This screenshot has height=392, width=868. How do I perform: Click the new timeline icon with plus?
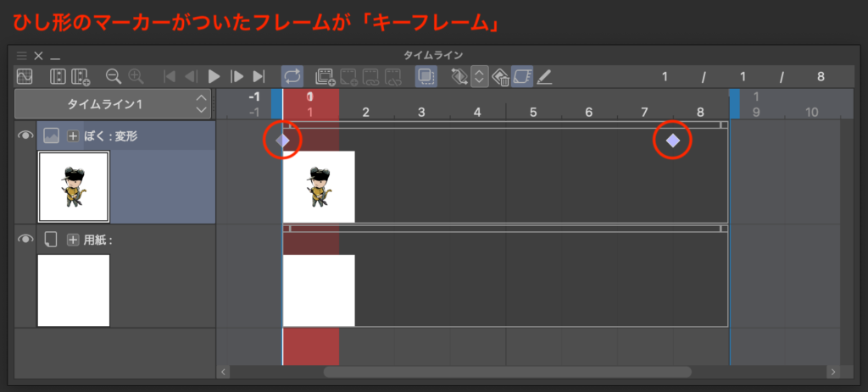coord(81,77)
